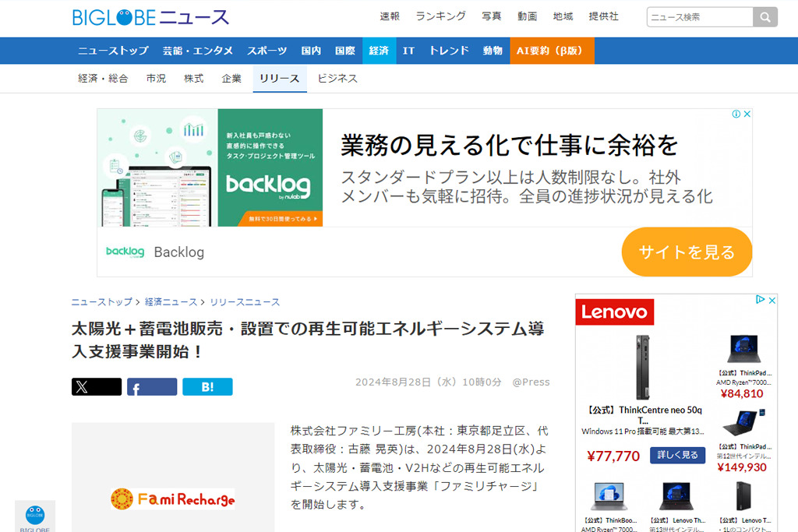Screen dimensions: 798x532
Task: Select the トレンド nav item
Action: coord(449,51)
